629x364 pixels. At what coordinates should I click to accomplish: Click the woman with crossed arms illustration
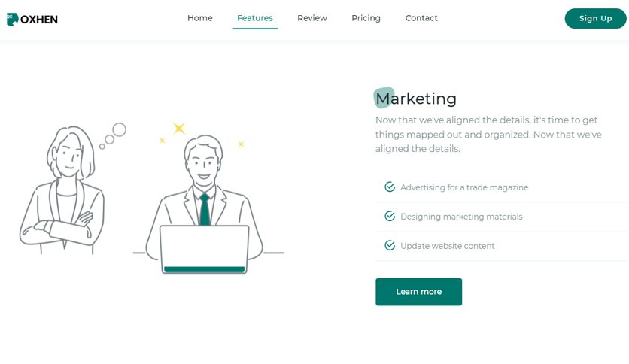[x=62, y=190]
